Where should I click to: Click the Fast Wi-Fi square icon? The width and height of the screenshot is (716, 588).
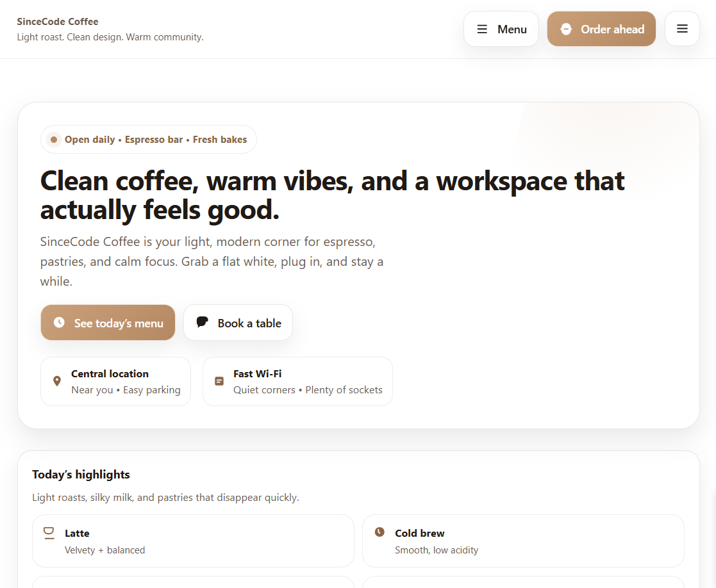point(219,382)
